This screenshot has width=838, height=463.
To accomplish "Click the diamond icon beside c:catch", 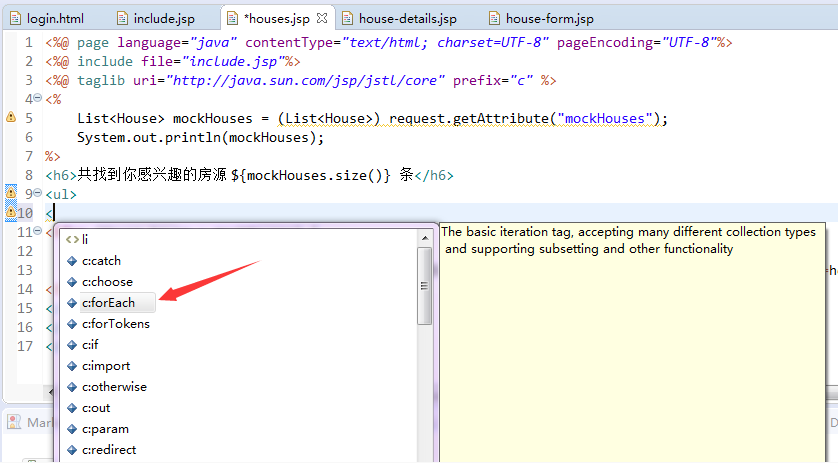I will 72,261.
